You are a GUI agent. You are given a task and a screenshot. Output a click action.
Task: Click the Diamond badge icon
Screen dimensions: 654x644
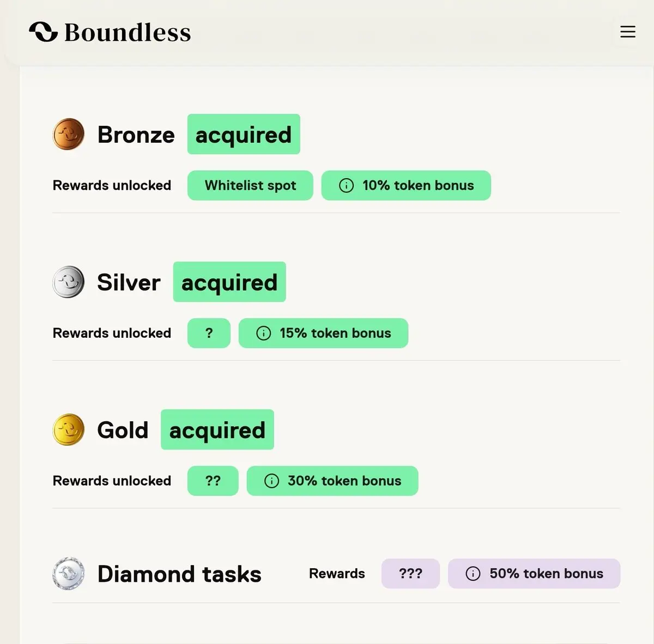pos(69,573)
